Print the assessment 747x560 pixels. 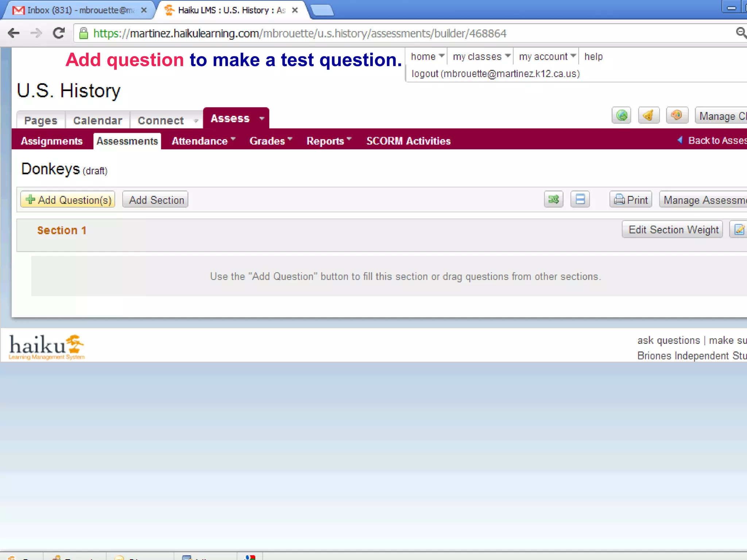click(x=631, y=200)
